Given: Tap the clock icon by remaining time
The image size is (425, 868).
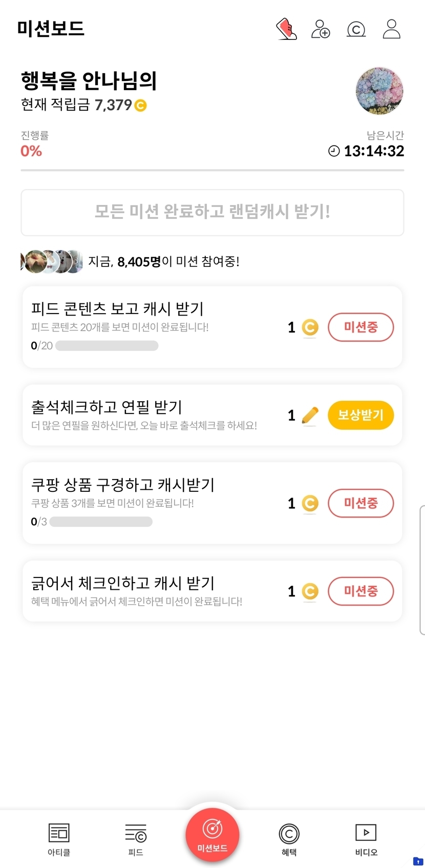Looking at the screenshot, I should pyautogui.click(x=334, y=151).
